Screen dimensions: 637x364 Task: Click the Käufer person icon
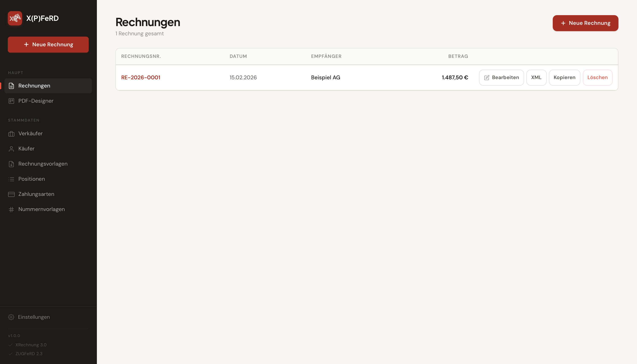pos(11,149)
